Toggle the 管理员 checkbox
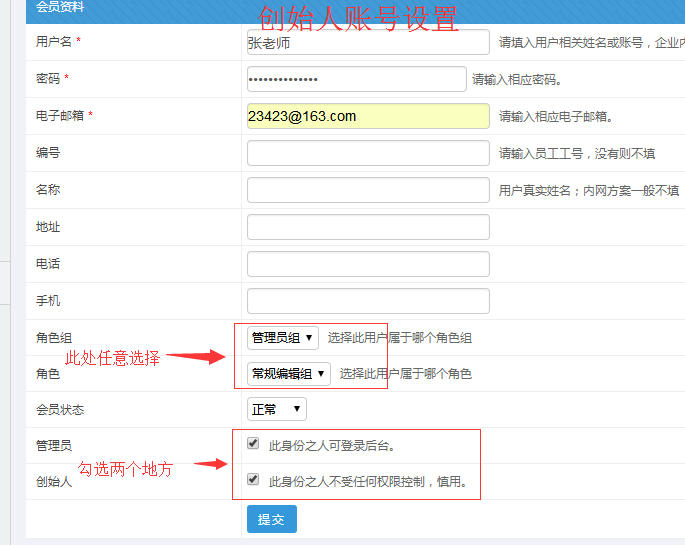The height and width of the screenshot is (545, 685). 253,444
